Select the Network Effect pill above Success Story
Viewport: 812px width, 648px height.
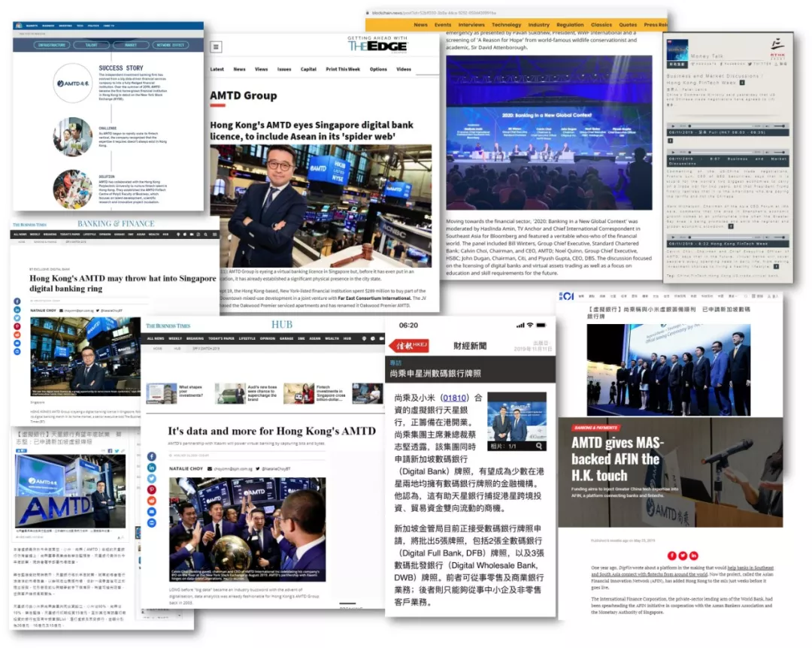171,45
